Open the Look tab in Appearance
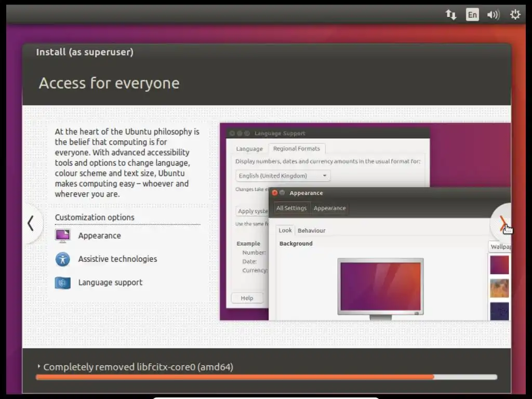Image resolution: width=532 pixels, height=399 pixels. click(x=285, y=230)
